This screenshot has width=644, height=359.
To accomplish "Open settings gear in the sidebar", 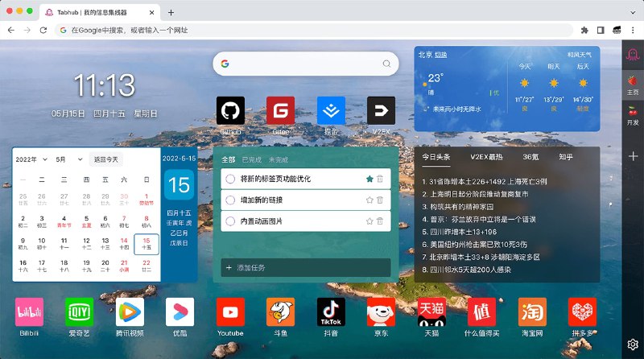I will point(633,344).
